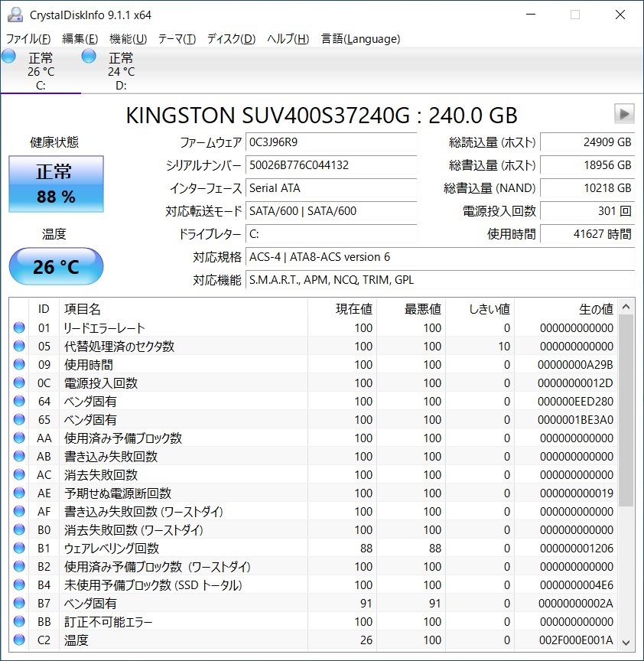Click status orb for B1 ウェアレベリング回数 row
This screenshot has width=644, height=661.
(19, 548)
